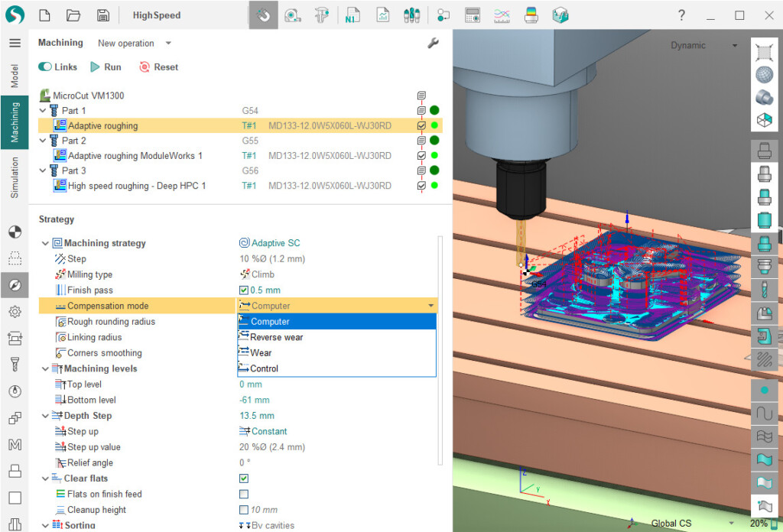The width and height of the screenshot is (783, 532).
Task: Open the folder icon in title bar
Action: [x=73, y=15]
